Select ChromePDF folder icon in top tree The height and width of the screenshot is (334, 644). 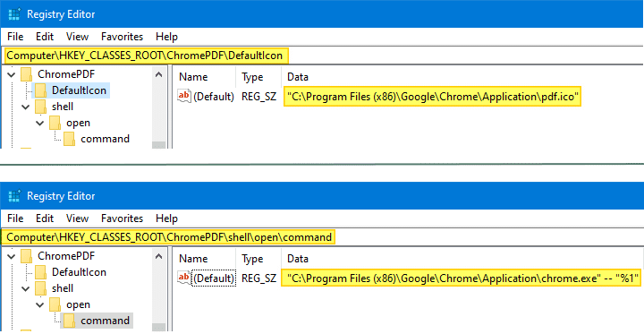click(x=26, y=74)
